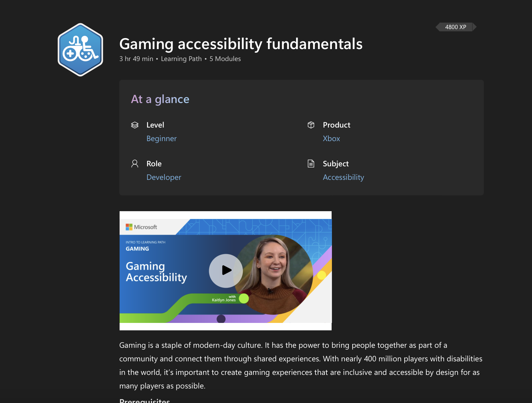
Task: Click the Product box icon
Action: (x=311, y=125)
